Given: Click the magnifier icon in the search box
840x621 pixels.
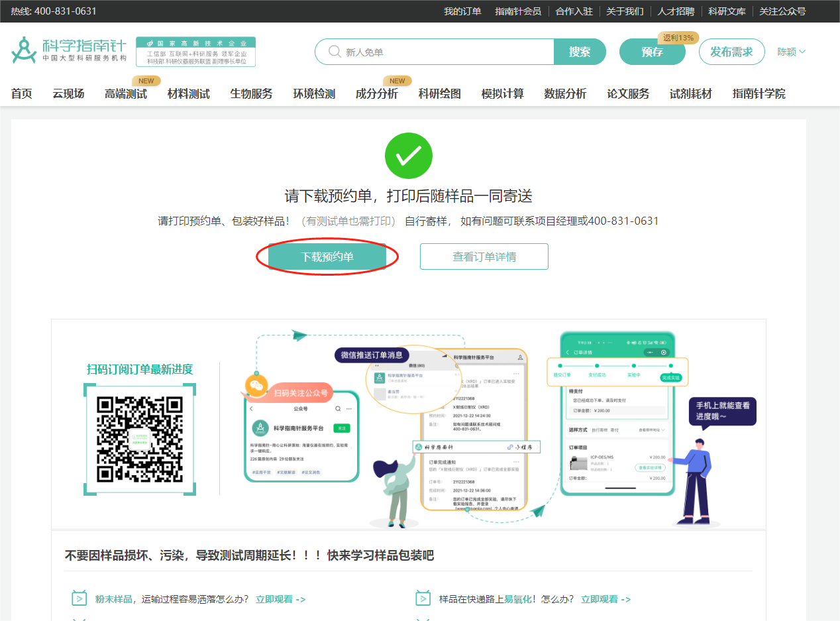Looking at the screenshot, I should click(x=333, y=51).
